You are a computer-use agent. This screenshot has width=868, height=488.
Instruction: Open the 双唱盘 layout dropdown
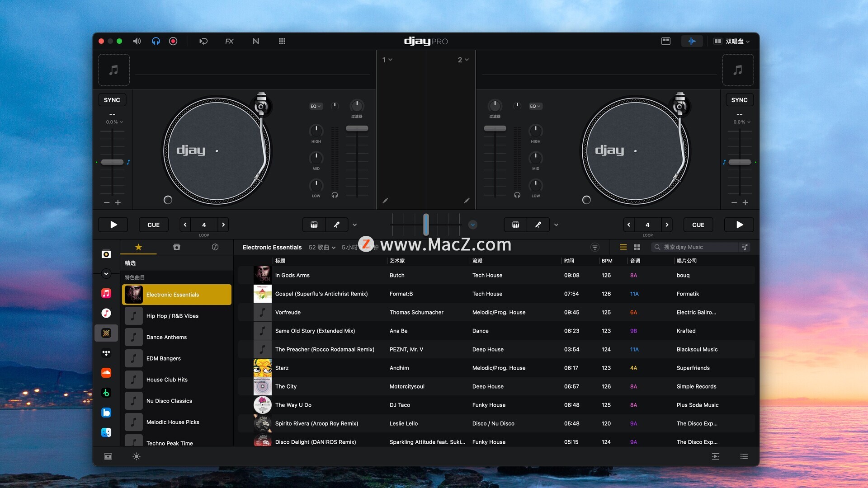click(x=731, y=41)
